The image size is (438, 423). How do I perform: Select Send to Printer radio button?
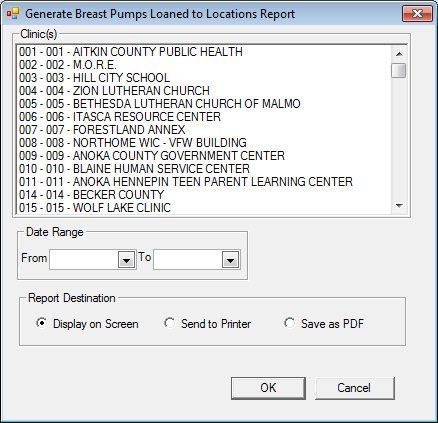coord(169,323)
